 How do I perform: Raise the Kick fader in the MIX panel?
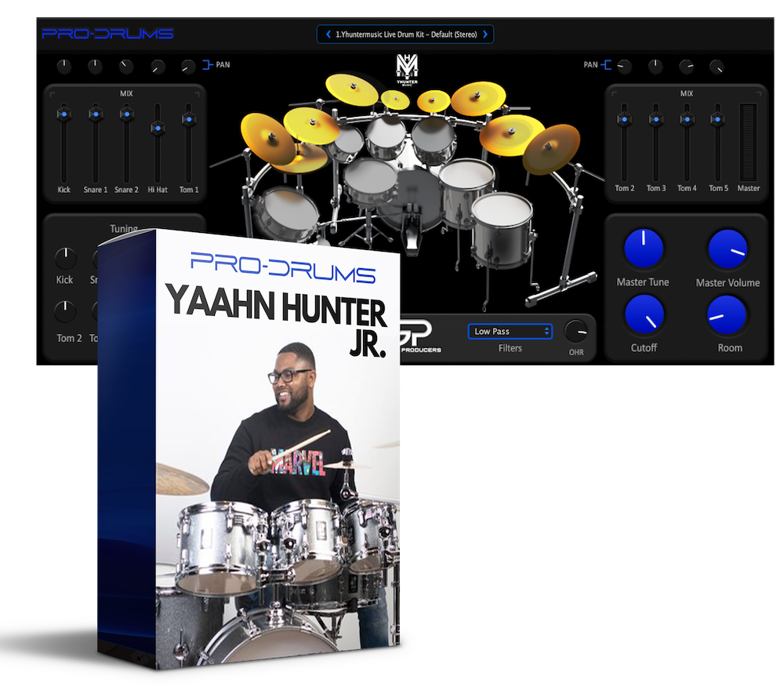coord(64,114)
